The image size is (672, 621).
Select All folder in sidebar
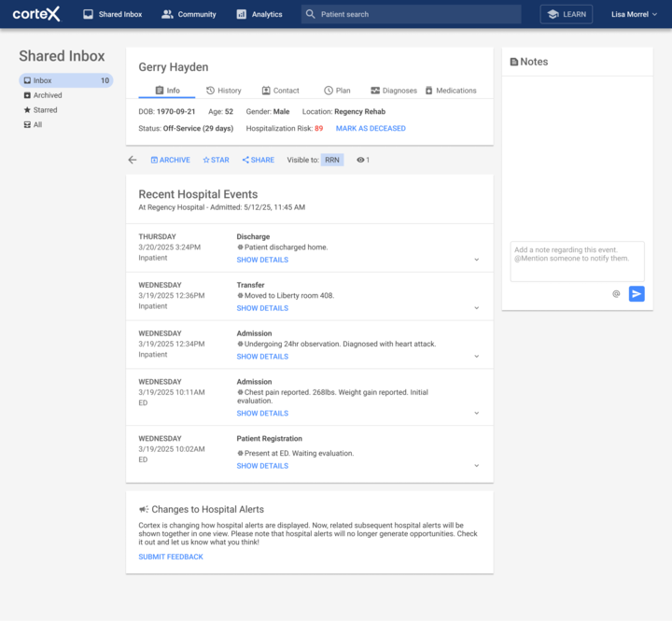point(33,124)
